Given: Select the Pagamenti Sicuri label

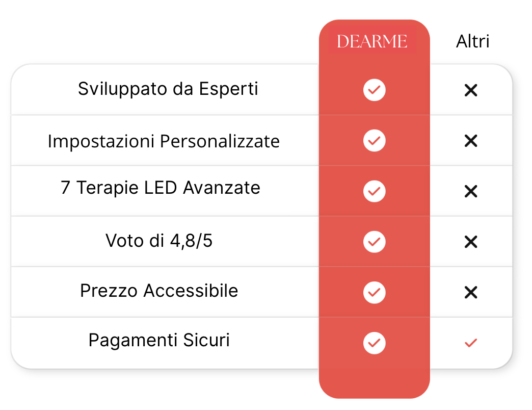Looking at the screenshot, I should click(159, 340).
